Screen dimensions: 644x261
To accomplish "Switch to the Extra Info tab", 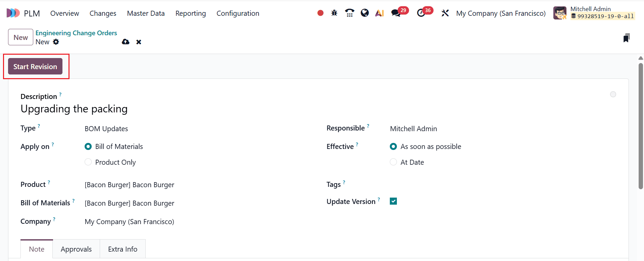I will coord(123,249).
